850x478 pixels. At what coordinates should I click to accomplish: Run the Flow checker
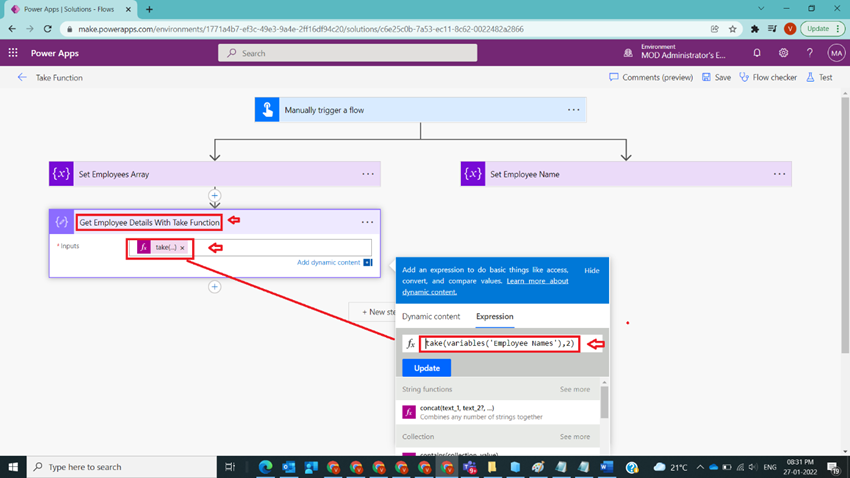pyautogui.click(x=768, y=77)
